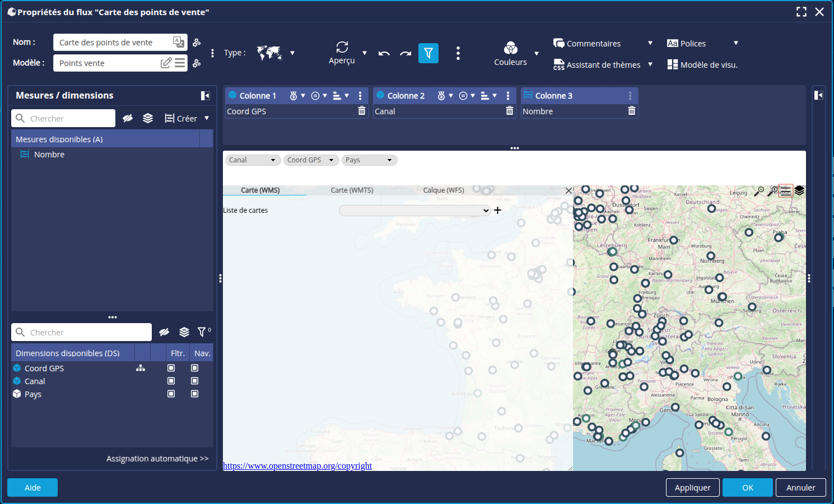The width and height of the screenshot is (834, 504).
Task: Click the layers icon beside the Créer button
Action: (x=148, y=118)
